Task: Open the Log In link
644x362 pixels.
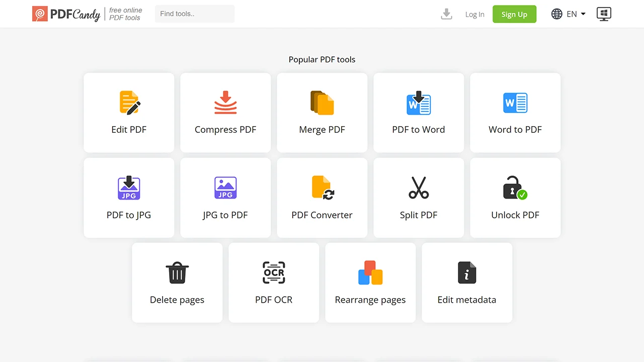Action: coord(474,14)
